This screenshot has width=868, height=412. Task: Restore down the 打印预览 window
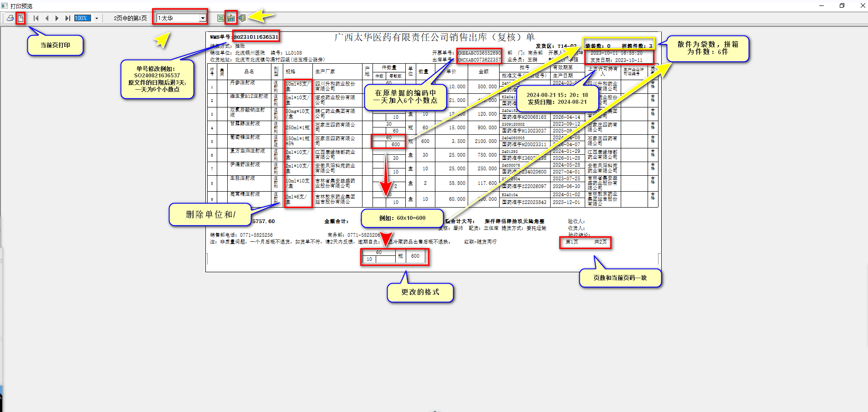[842, 6]
